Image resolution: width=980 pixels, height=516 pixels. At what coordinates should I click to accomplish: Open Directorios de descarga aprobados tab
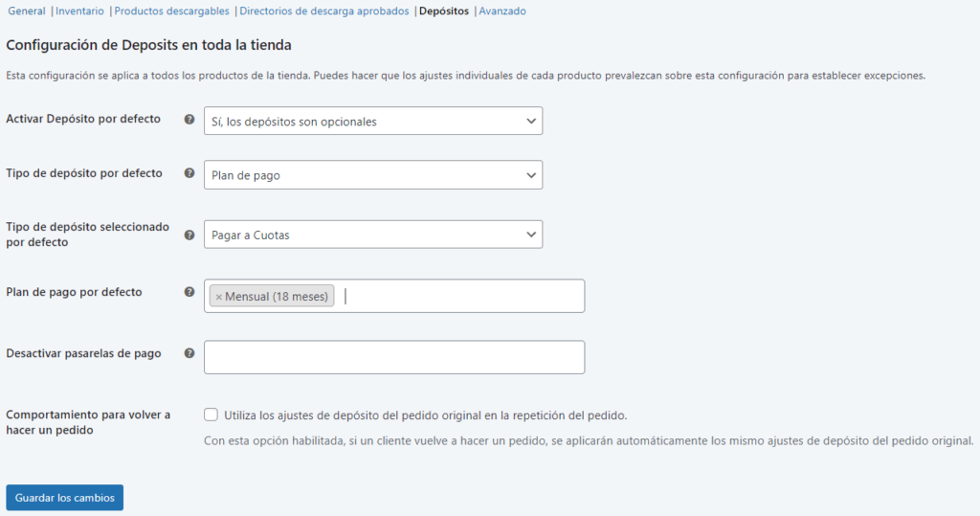pyautogui.click(x=323, y=11)
